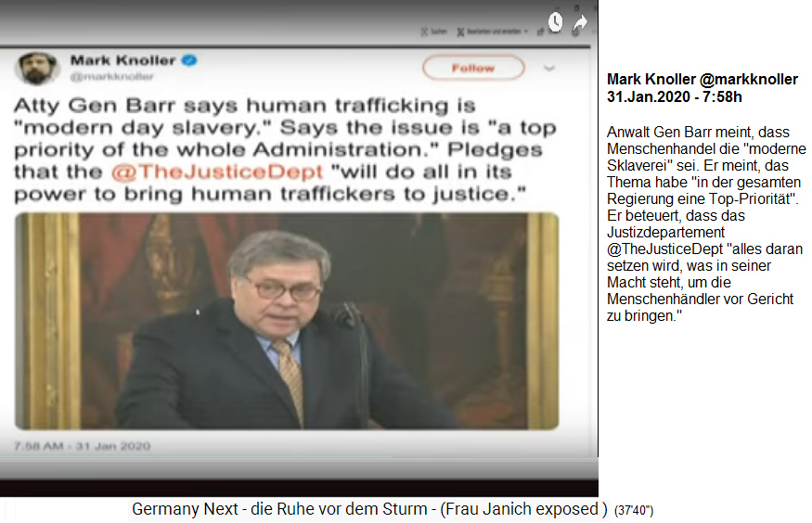Select the @markknoller handle under the name

112,77
